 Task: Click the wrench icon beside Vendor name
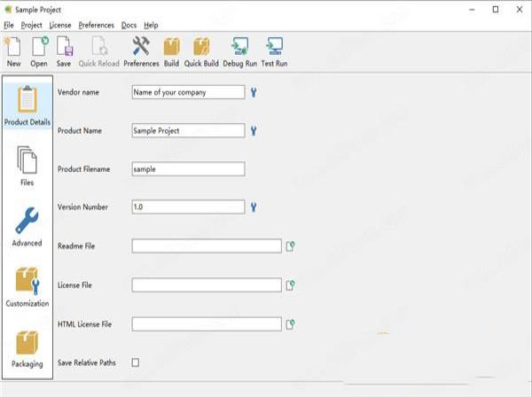click(x=254, y=92)
